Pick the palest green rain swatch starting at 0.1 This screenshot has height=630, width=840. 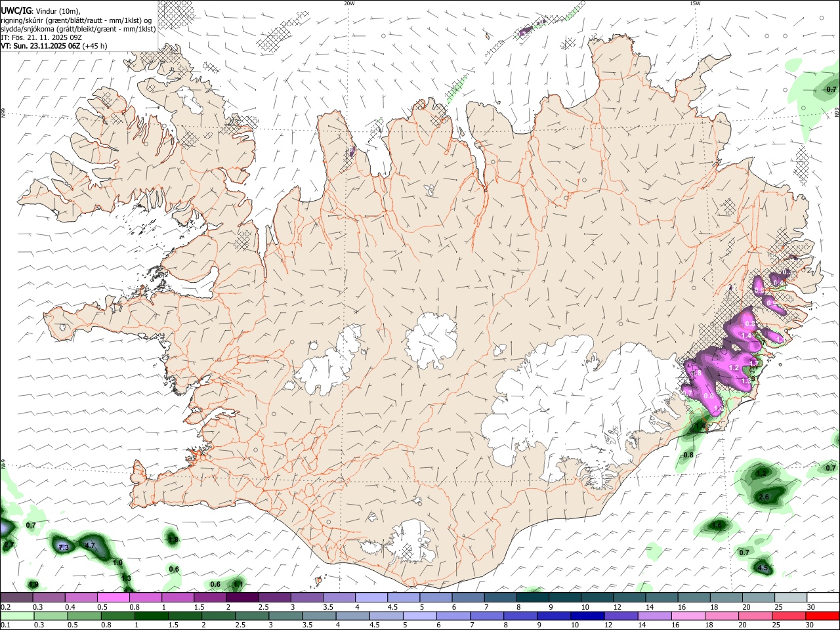pos(17,616)
